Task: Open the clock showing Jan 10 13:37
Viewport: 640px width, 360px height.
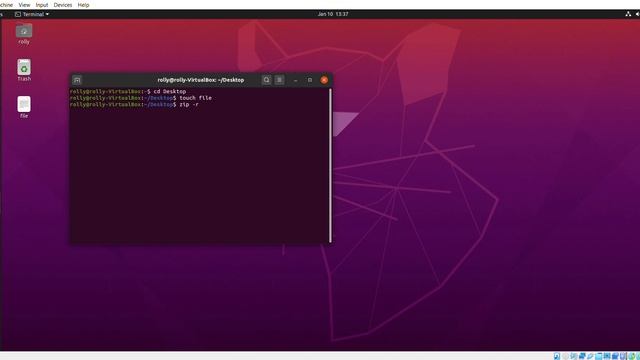Action: pos(333,14)
